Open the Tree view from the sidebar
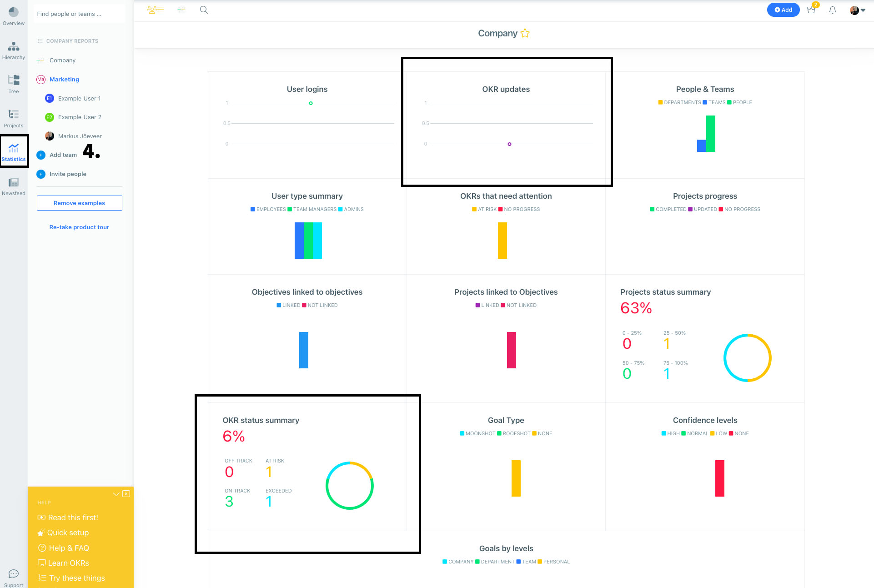 (x=13, y=83)
